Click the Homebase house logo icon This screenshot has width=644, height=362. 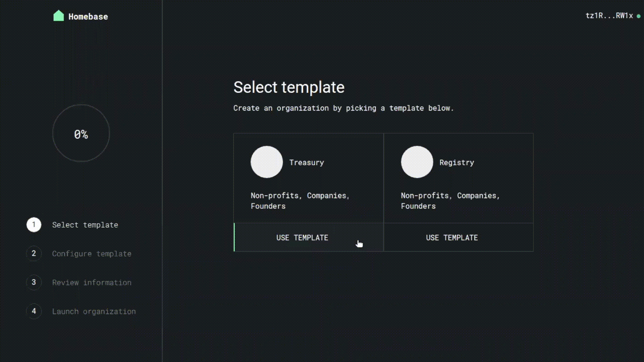point(58,16)
